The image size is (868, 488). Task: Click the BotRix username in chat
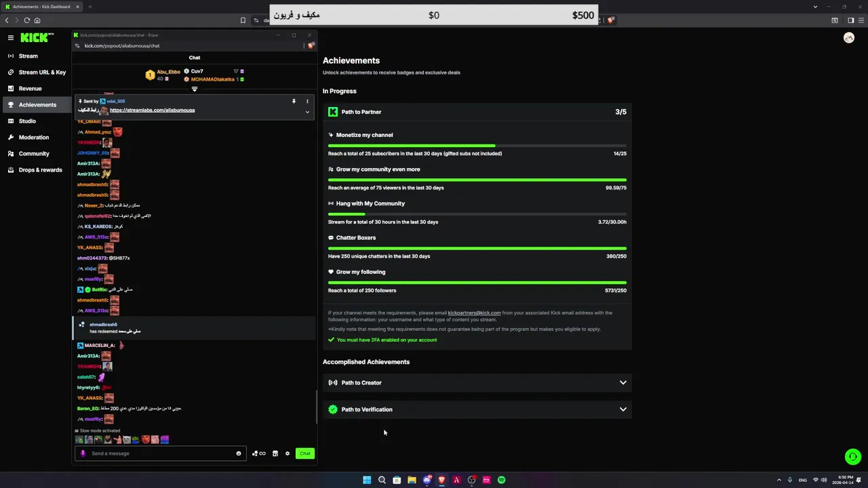99,289
